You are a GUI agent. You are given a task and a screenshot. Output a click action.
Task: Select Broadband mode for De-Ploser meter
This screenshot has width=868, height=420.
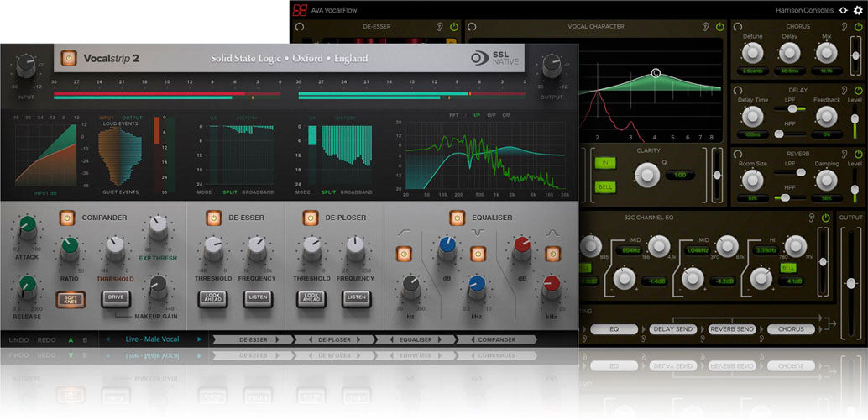tap(357, 192)
